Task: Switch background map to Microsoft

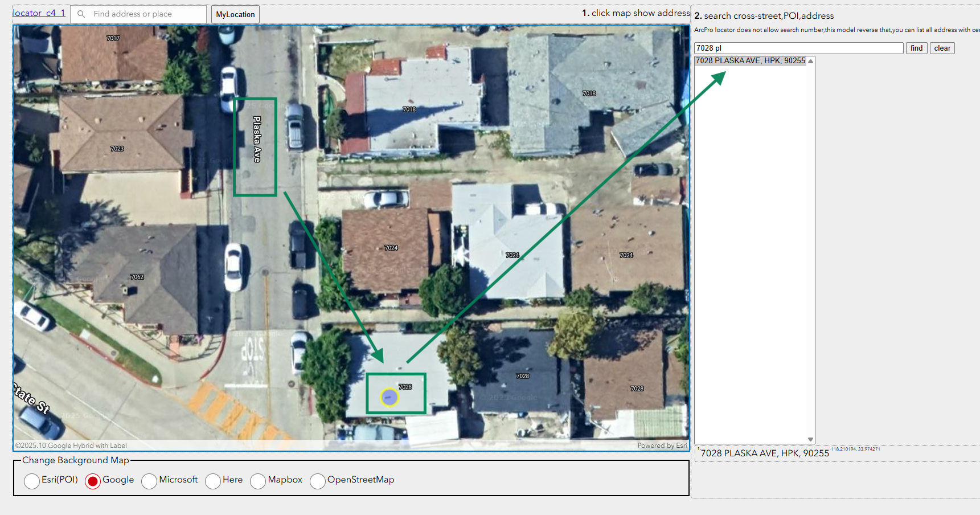Action: [x=149, y=481]
